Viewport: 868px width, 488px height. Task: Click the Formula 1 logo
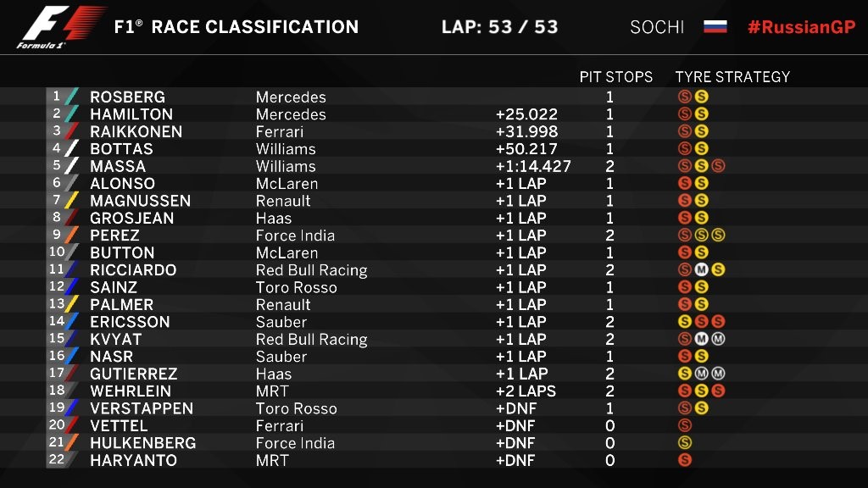coord(60,27)
